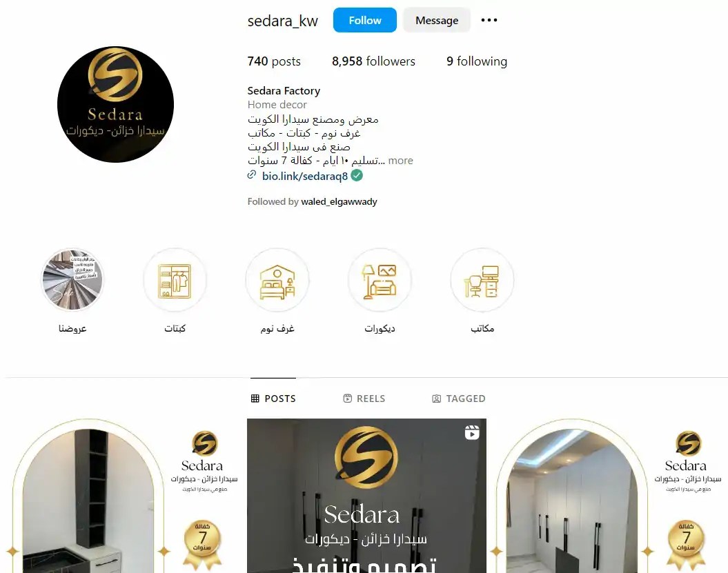Open the three-dots options menu
The image size is (728, 573).
(489, 20)
